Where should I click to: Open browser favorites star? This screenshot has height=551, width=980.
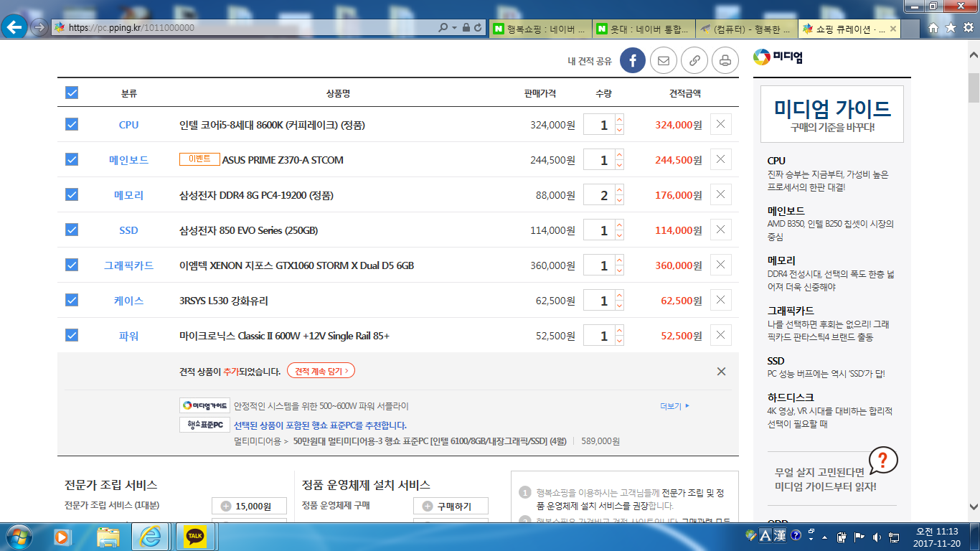(x=951, y=27)
